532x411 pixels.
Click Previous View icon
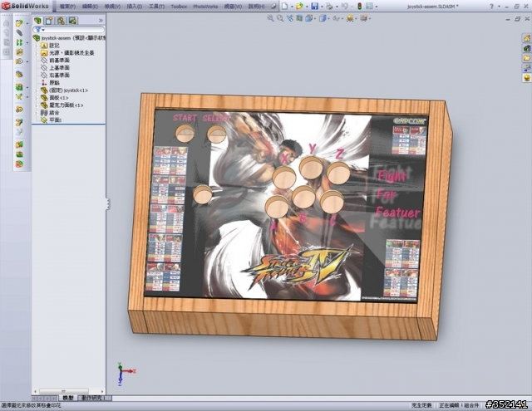click(x=289, y=18)
